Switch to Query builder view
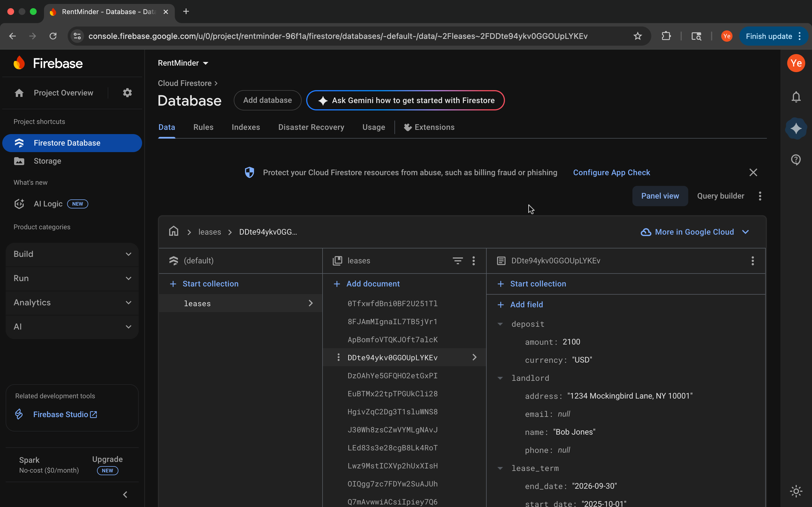The width and height of the screenshot is (812, 507). (x=720, y=196)
